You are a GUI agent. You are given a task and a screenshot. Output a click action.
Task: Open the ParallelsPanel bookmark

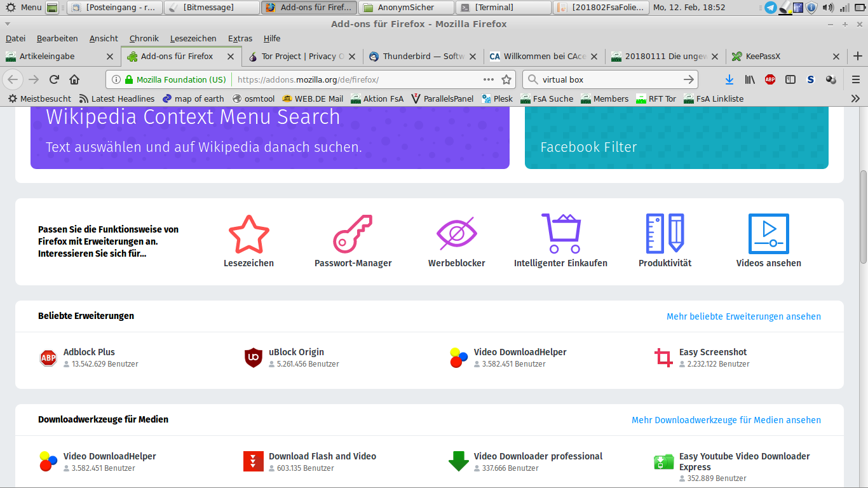[443, 98]
